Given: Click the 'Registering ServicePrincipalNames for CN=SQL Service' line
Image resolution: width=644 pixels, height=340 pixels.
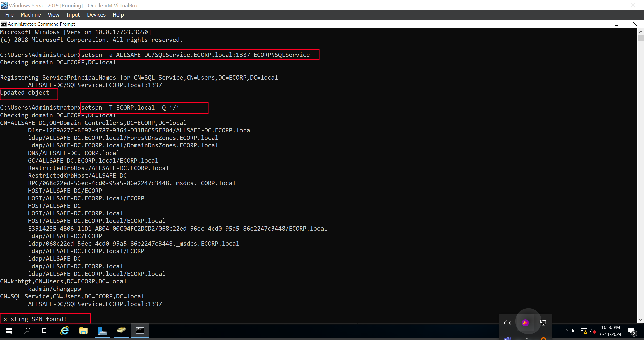Looking at the screenshot, I should (x=139, y=78).
